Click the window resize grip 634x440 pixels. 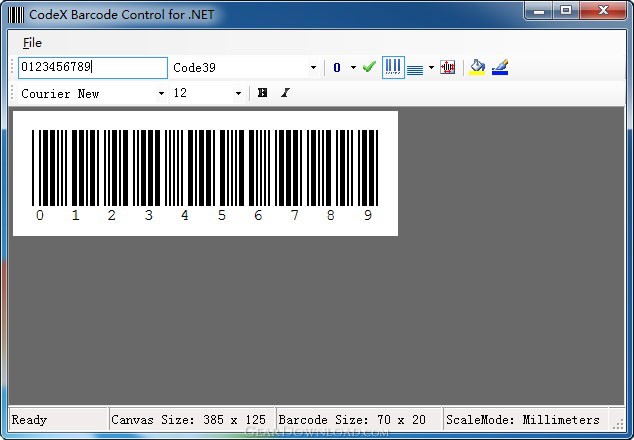click(618, 423)
